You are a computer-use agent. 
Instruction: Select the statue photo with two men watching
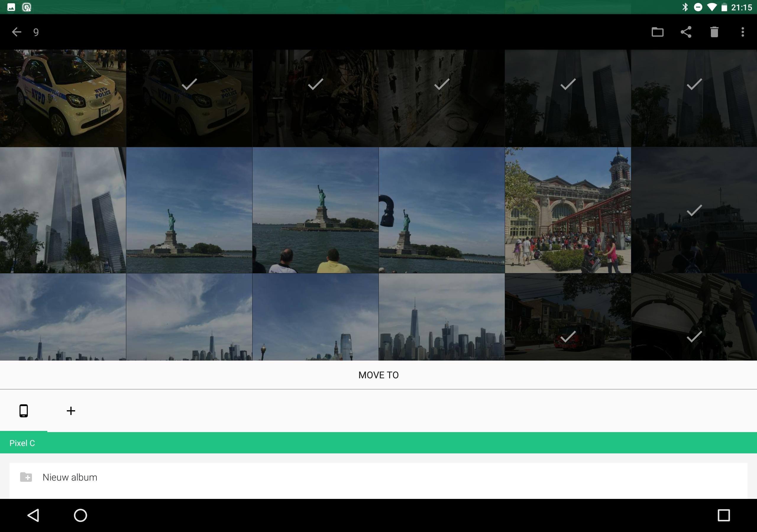pos(315,210)
